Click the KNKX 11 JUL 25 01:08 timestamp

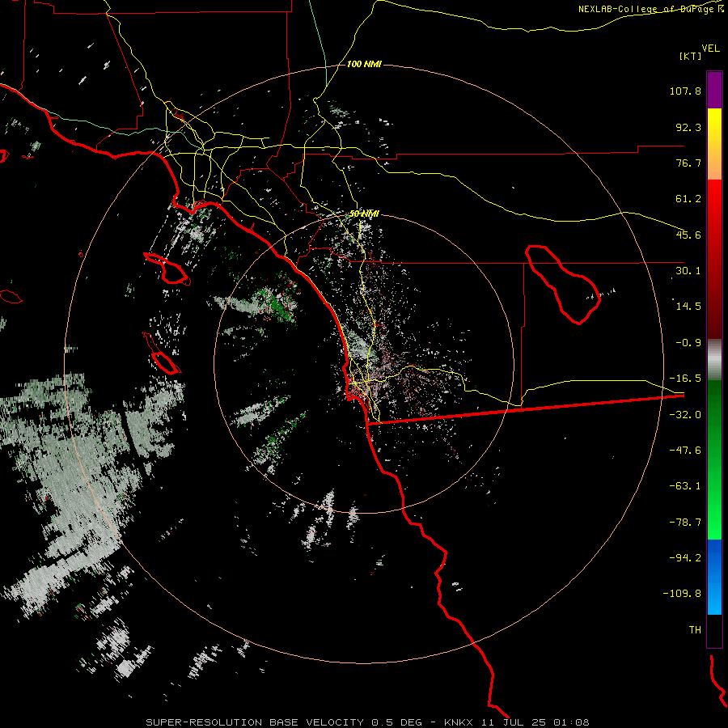(517, 722)
